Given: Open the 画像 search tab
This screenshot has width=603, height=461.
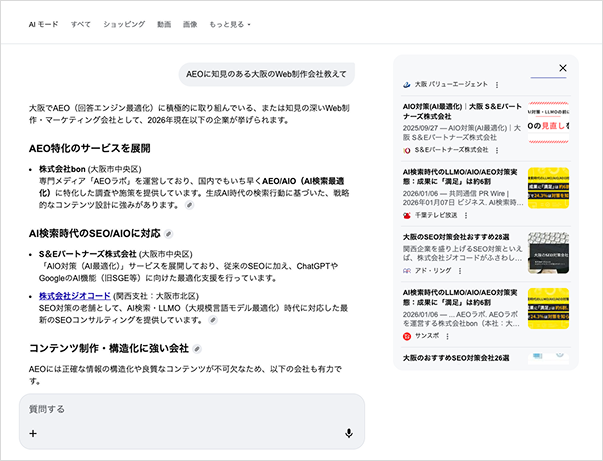Looking at the screenshot, I should 190,23.
